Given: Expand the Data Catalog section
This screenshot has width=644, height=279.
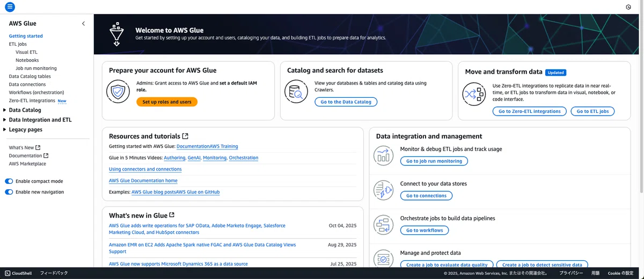Looking at the screenshot, I should 5,110.
